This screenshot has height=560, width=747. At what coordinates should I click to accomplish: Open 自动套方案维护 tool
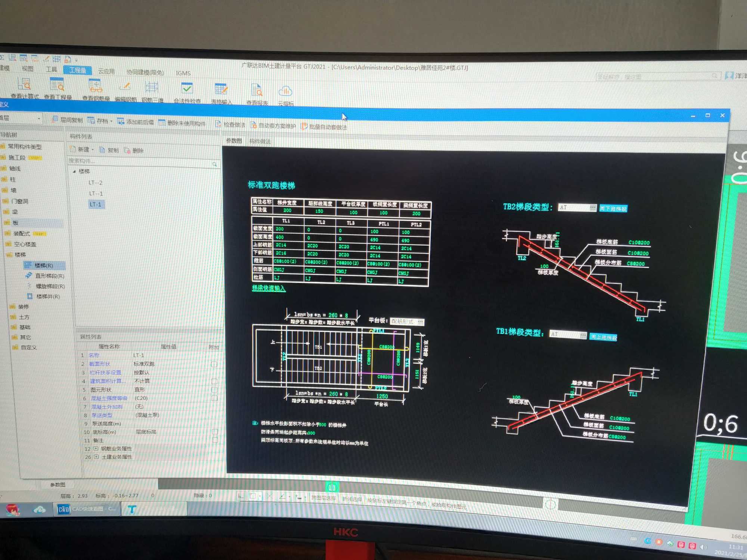(x=273, y=125)
